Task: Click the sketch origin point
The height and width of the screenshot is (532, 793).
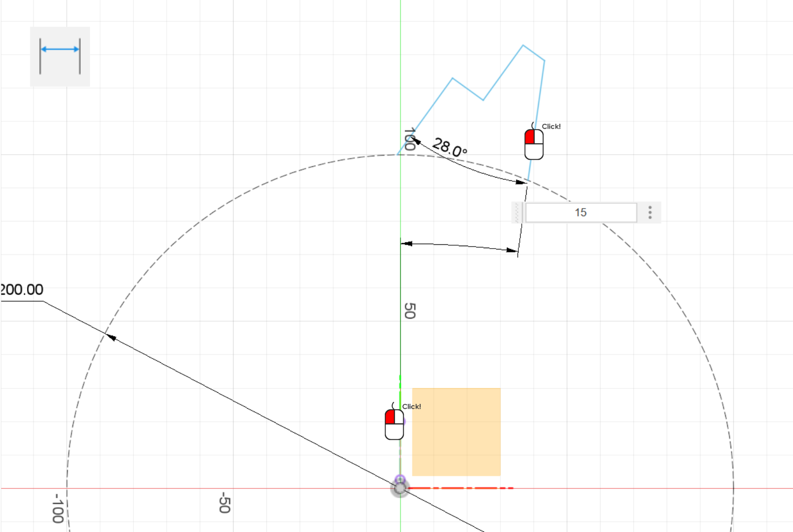Action: (400, 488)
